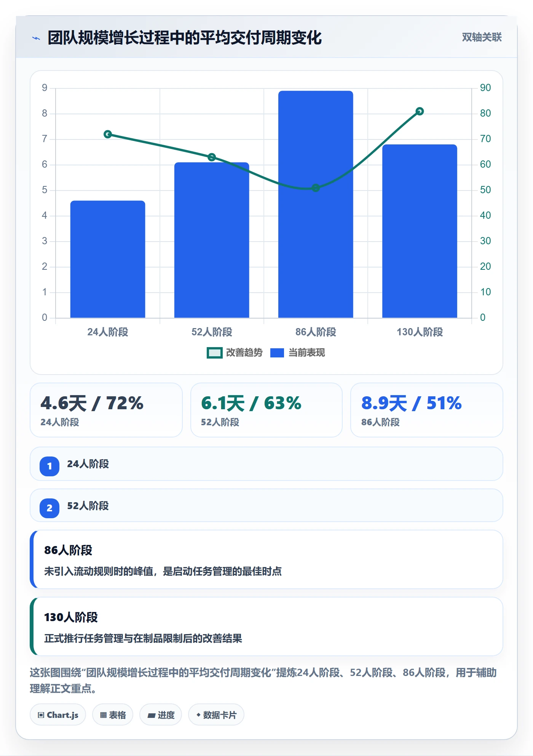Click the numbered badge 1 icon
Screen dimensions: 533x756
(49, 466)
